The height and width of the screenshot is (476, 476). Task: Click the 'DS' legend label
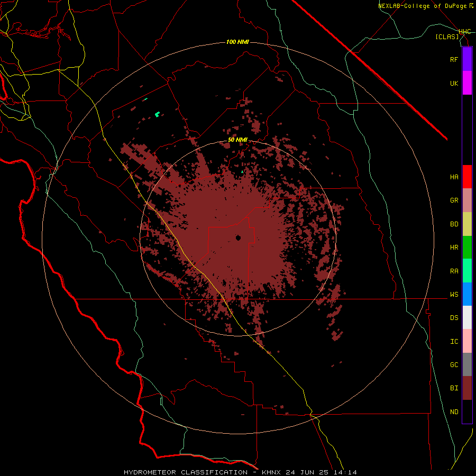[454, 318]
